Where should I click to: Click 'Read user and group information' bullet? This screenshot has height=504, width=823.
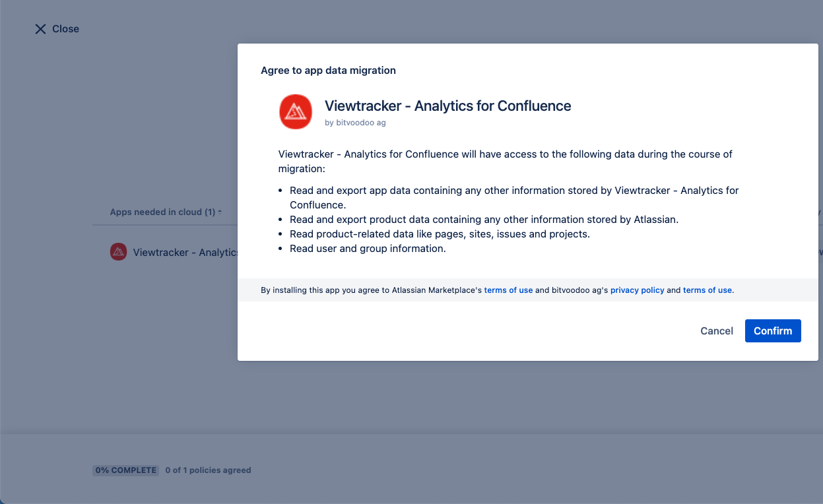(368, 249)
